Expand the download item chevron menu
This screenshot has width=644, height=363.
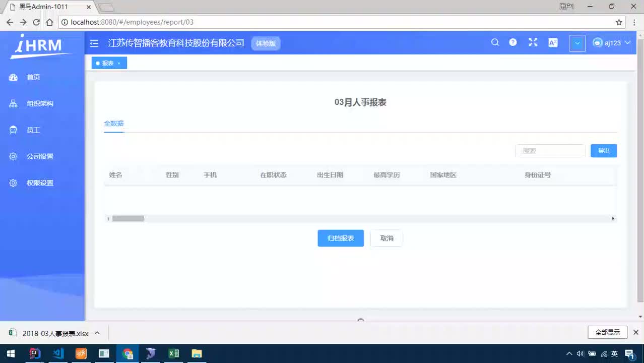(97, 333)
